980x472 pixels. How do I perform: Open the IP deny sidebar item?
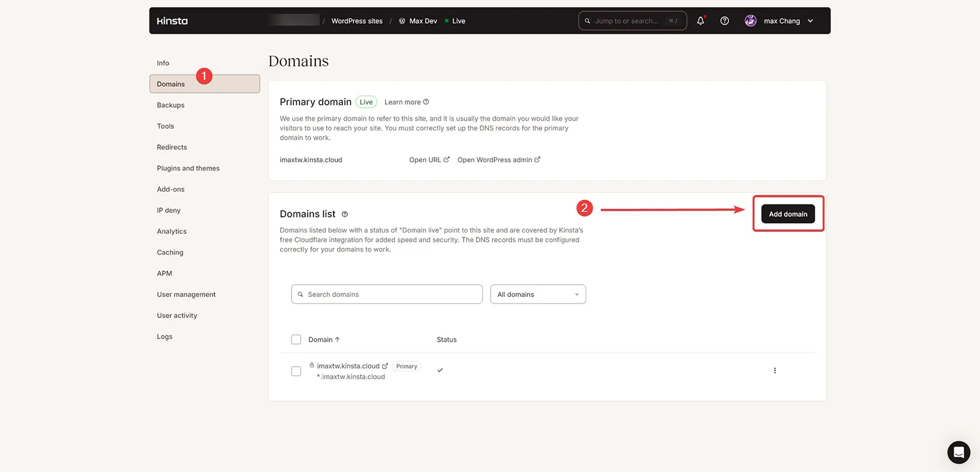point(168,210)
